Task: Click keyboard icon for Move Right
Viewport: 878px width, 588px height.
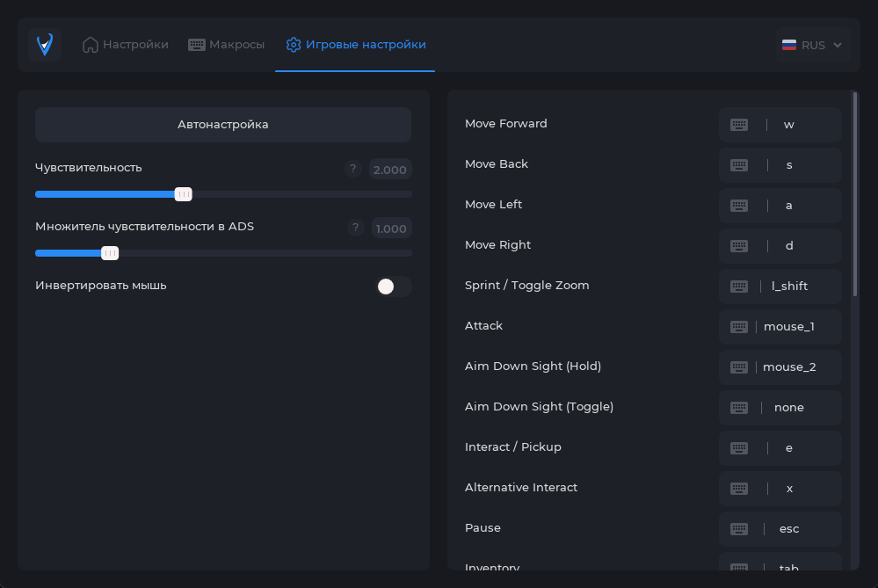Action: tap(739, 246)
